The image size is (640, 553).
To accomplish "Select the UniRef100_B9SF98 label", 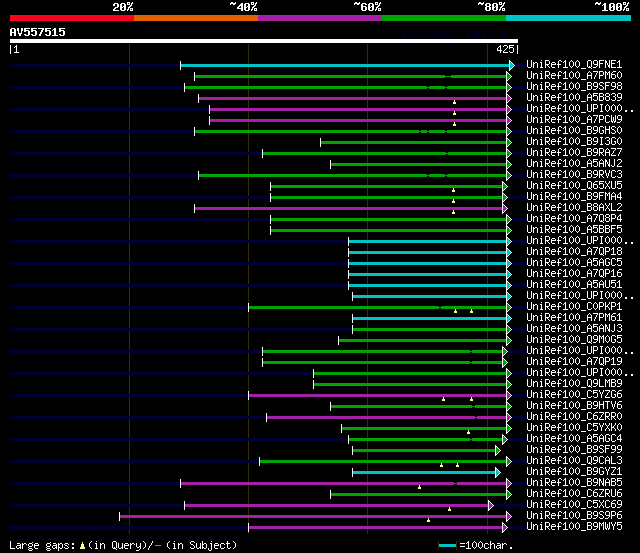I will [x=574, y=87].
